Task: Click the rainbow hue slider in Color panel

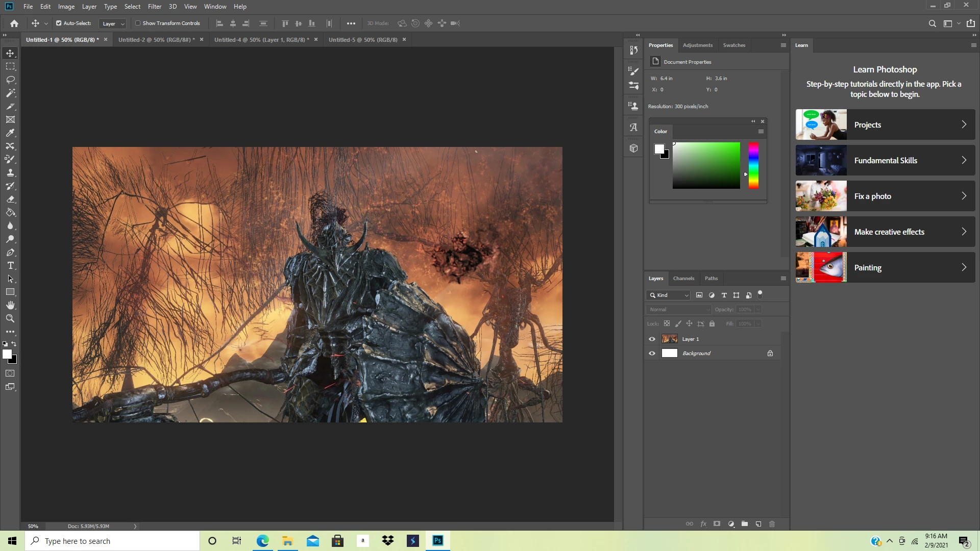Action: tap(753, 165)
